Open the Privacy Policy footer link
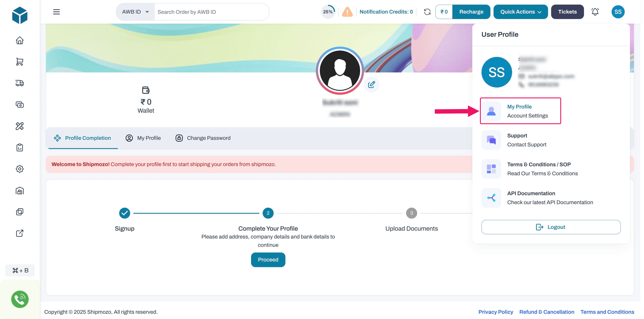 (495, 312)
